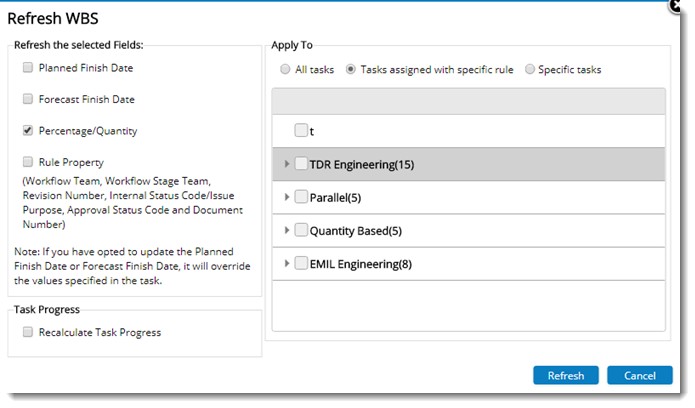Select the Specific tasks radio option

coord(529,70)
